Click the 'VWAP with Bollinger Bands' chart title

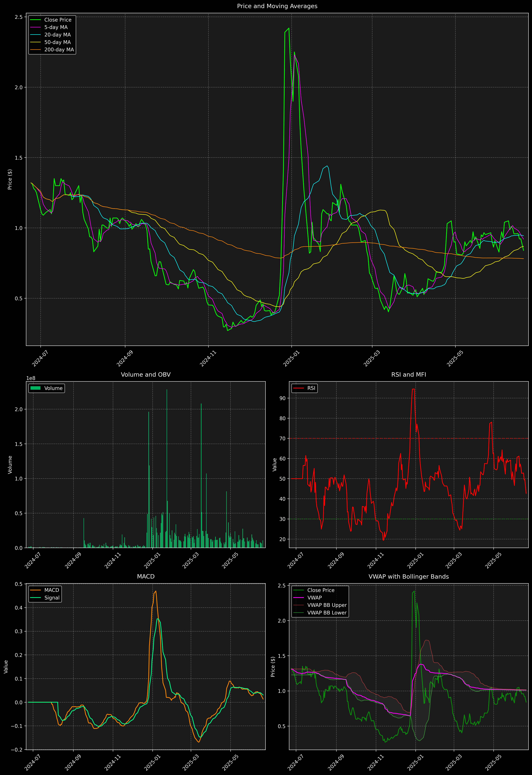tap(409, 577)
